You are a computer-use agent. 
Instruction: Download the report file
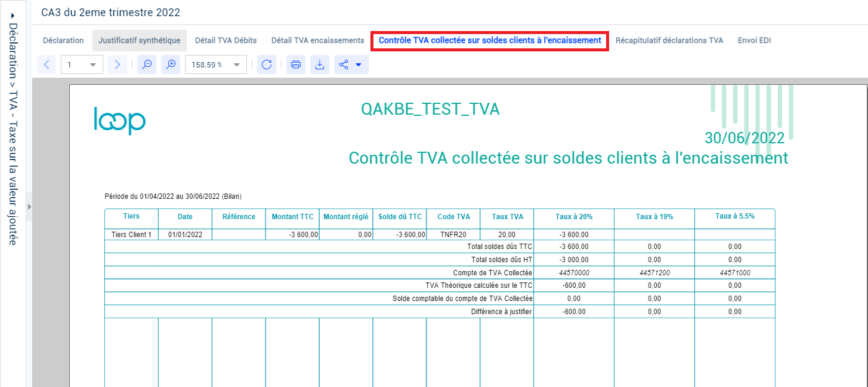(320, 64)
